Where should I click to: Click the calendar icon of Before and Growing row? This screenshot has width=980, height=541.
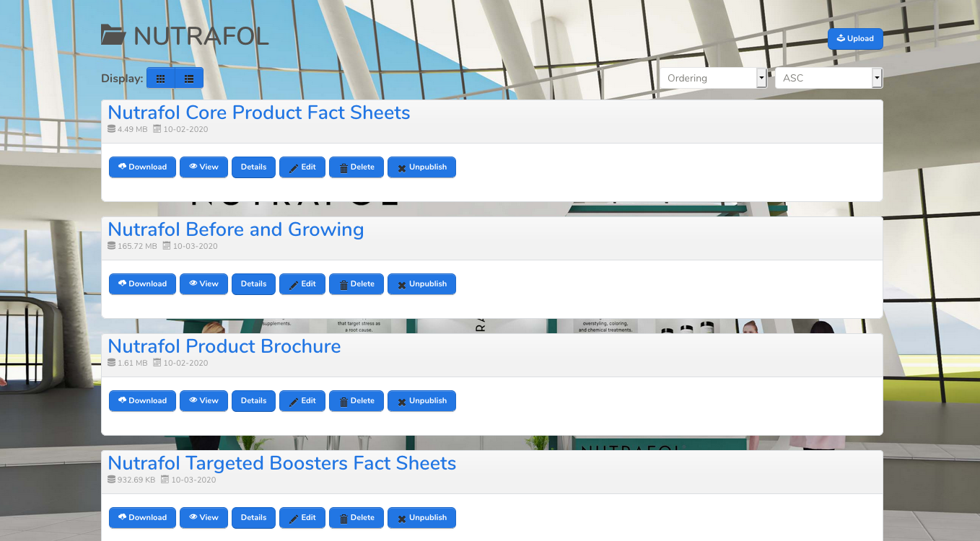click(167, 246)
